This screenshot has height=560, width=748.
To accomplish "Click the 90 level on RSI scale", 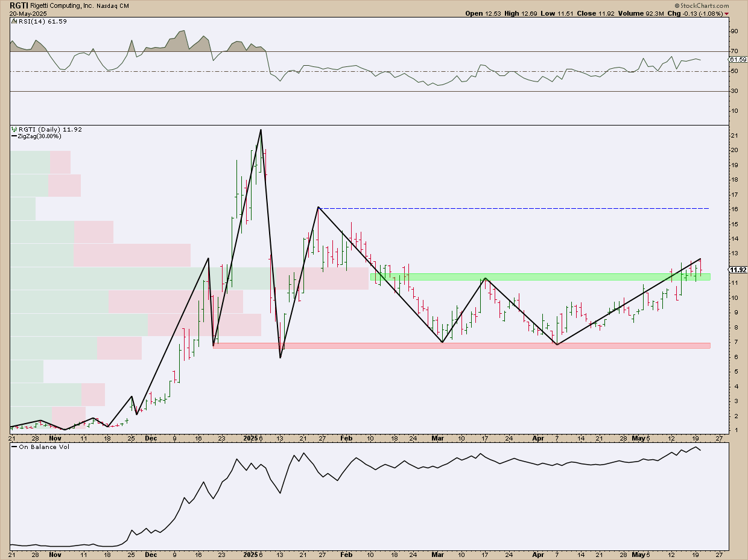I will (734, 31).
